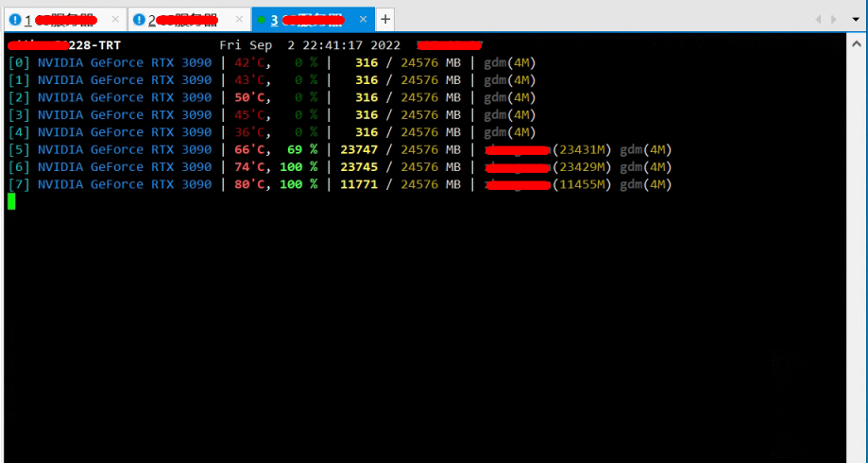This screenshot has height=463, width=868.
Task: Click the tab strip scroll-left arrow
Action: point(818,20)
